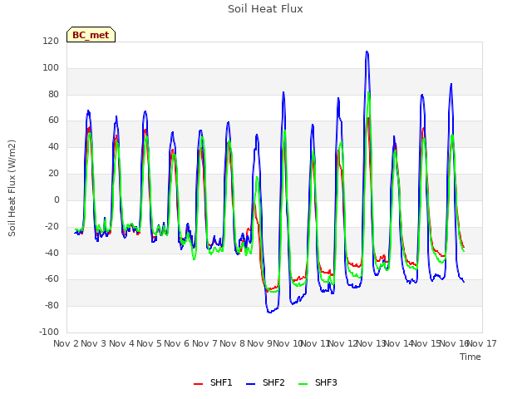Click the Nov 4 x-axis label

(121, 343)
